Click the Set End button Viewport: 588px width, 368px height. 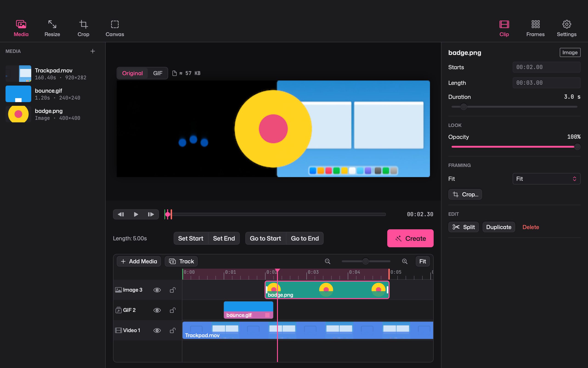(x=224, y=238)
